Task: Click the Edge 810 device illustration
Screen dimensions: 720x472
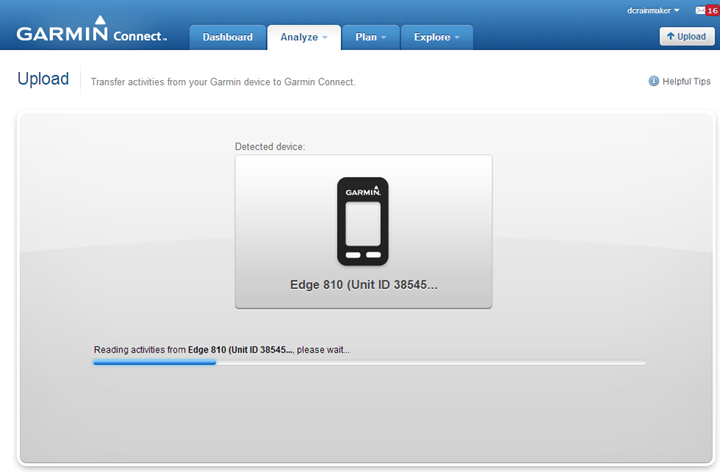Action: coord(363,221)
